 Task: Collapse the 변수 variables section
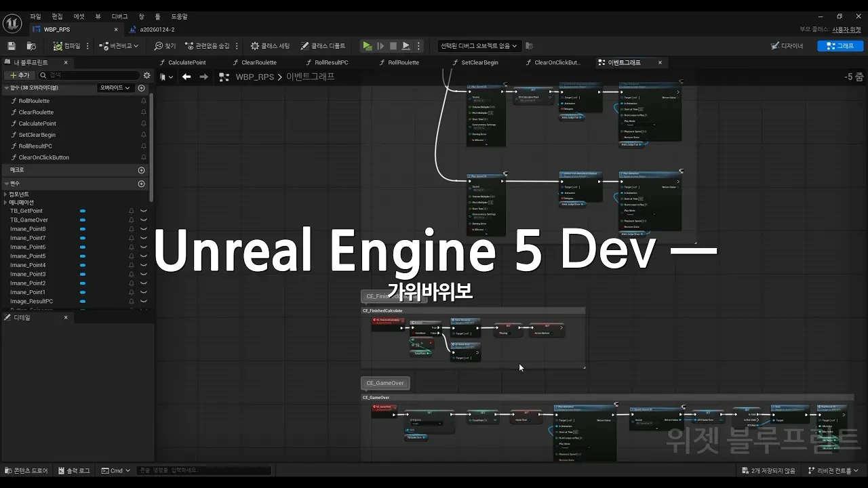(x=7, y=184)
